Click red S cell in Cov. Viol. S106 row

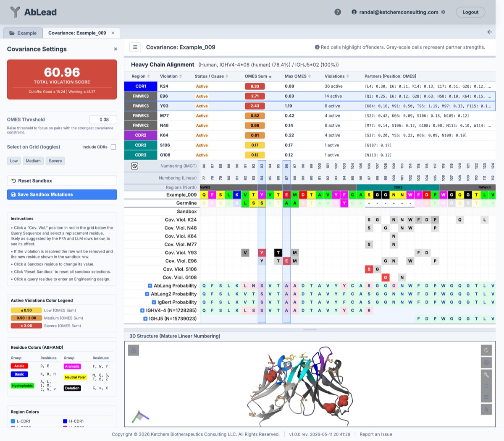point(369,269)
